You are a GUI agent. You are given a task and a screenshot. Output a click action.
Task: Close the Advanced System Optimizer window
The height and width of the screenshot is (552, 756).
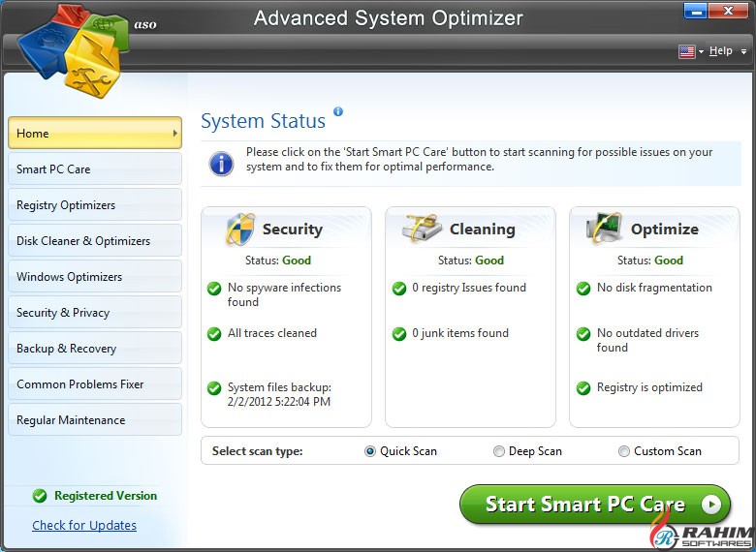pos(729,11)
